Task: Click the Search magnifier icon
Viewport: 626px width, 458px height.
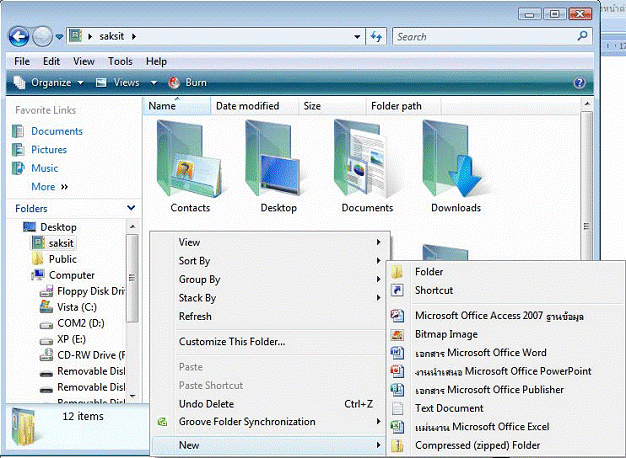Action: coord(582,36)
